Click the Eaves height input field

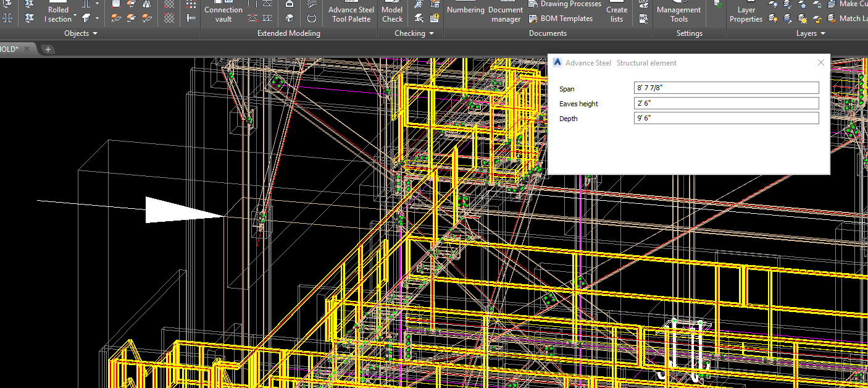click(x=726, y=103)
